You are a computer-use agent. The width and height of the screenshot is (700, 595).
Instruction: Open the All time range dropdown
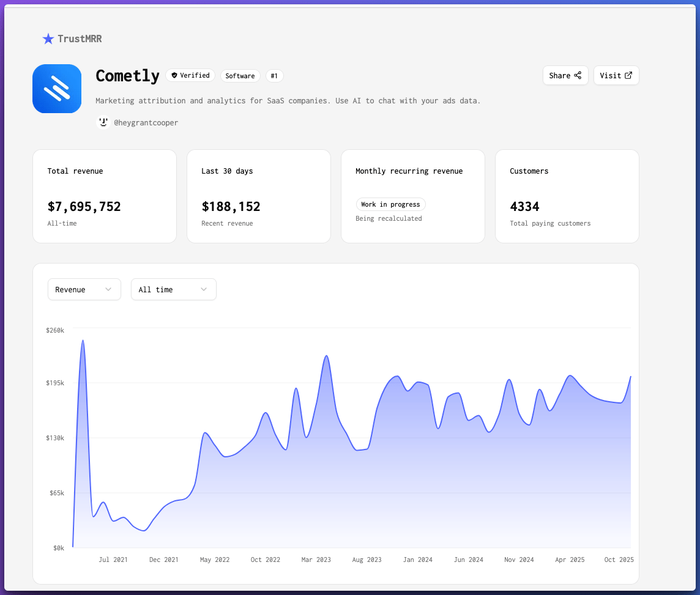(x=174, y=289)
